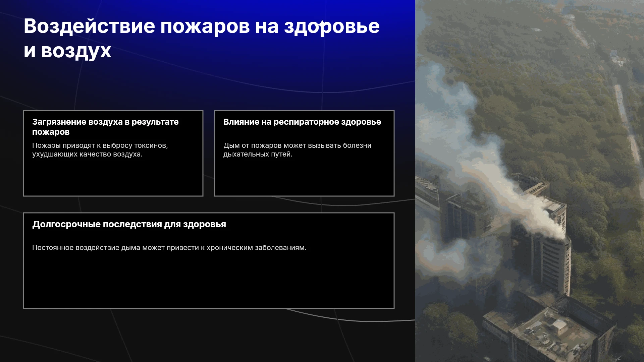Click heading "Влияние на респираторное здоровье"
644x362 pixels.
click(302, 122)
